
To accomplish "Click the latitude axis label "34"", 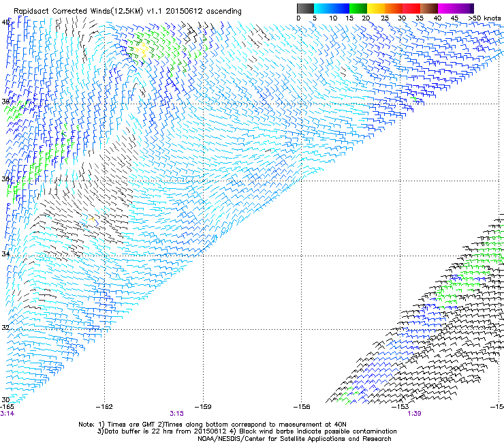I will coord(5,254).
